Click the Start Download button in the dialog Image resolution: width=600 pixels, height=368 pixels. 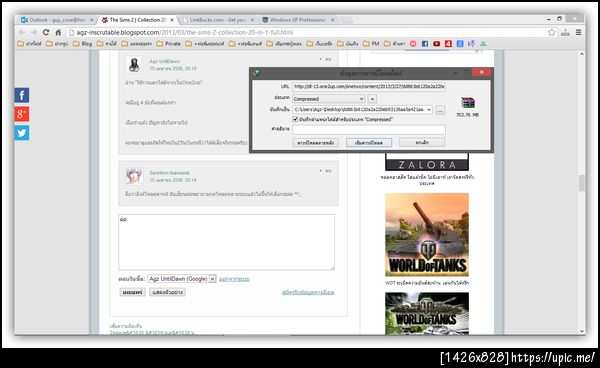(369, 143)
